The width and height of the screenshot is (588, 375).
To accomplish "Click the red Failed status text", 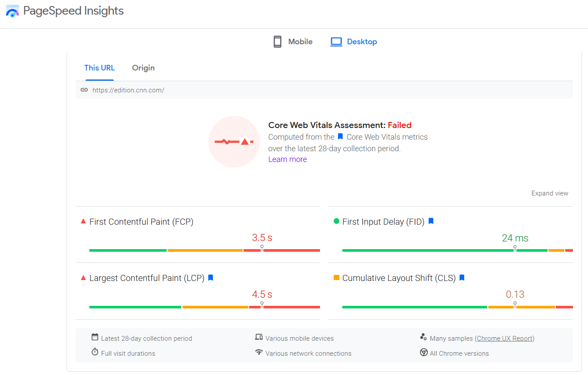I will 399,125.
